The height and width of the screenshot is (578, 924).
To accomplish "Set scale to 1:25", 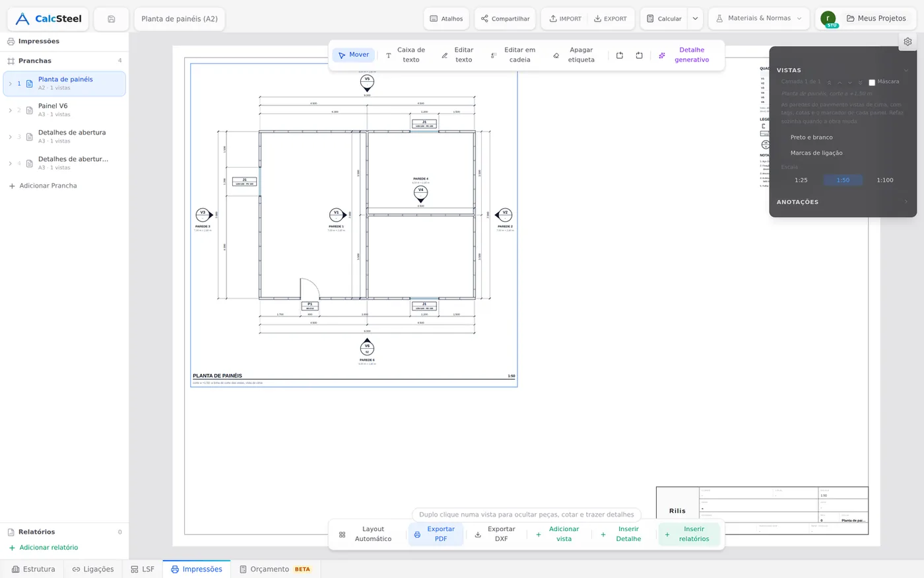I will pyautogui.click(x=801, y=180).
